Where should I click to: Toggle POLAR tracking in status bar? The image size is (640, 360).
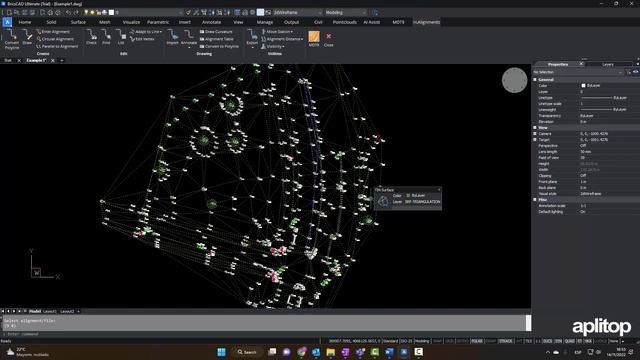point(476,341)
